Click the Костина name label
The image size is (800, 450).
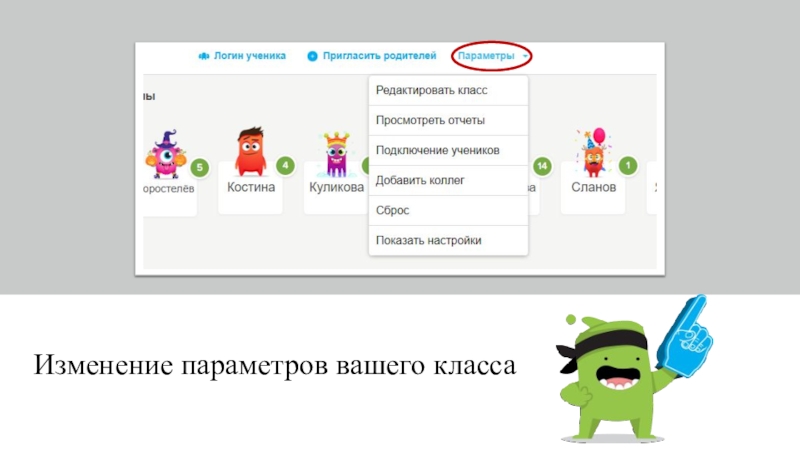(x=251, y=187)
